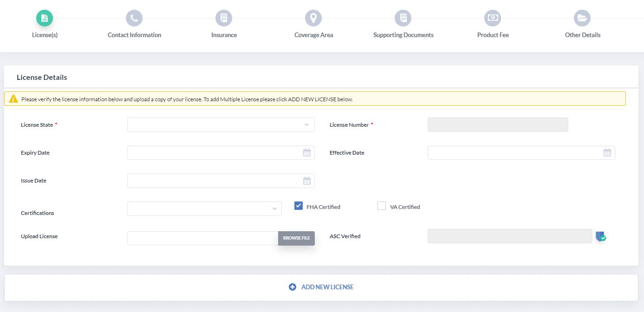Switch to the Supporting Documents tab label

click(x=403, y=35)
